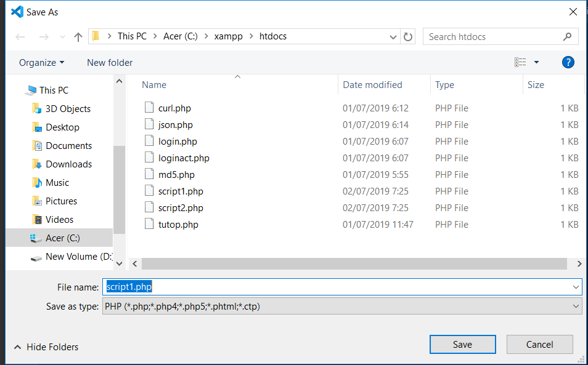Expand the File name history dropdown

click(576, 287)
